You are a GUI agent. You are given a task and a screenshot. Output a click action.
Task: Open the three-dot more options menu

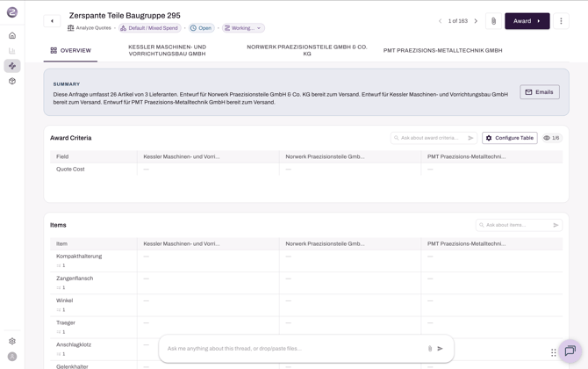561,21
